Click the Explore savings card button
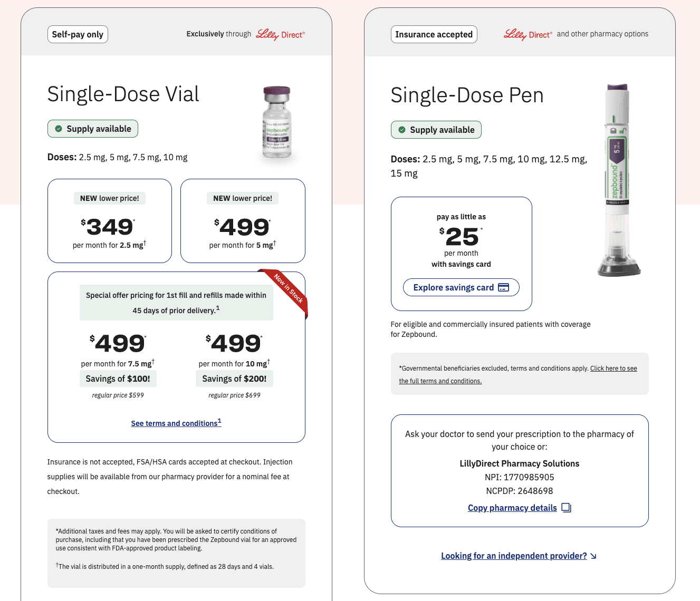This screenshot has height=601, width=700. [x=461, y=287]
